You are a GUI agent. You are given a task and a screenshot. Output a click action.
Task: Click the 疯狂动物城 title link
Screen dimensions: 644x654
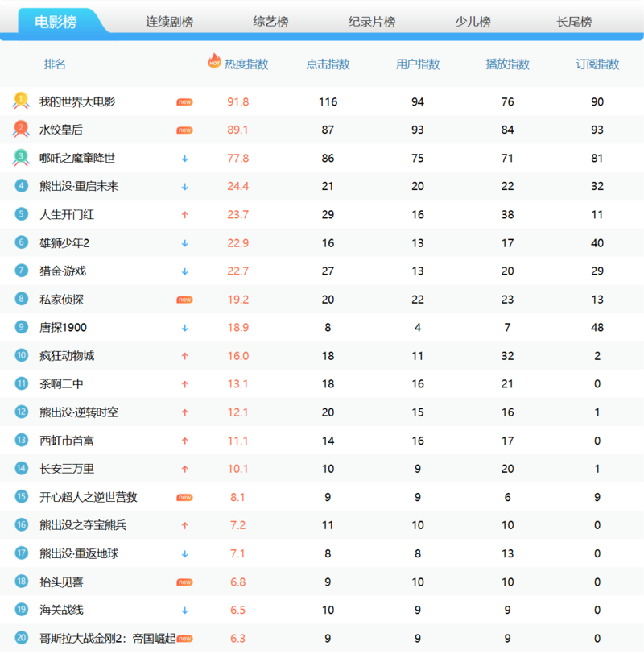(x=67, y=356)
